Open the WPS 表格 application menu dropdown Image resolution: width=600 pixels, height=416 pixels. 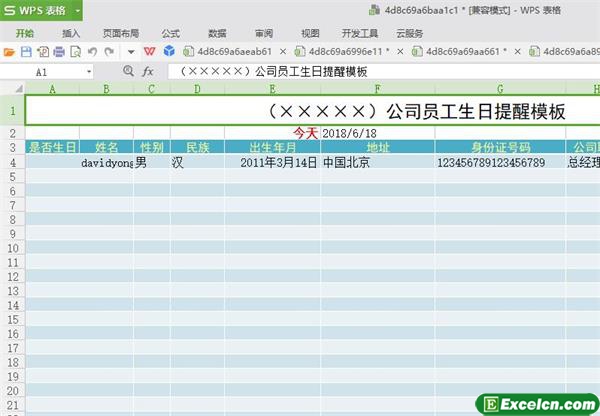78,10
